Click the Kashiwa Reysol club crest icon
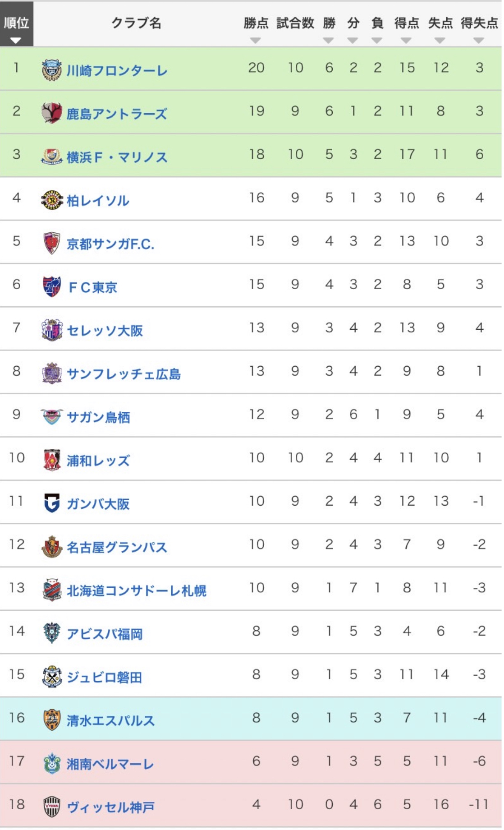 point(51,200)
